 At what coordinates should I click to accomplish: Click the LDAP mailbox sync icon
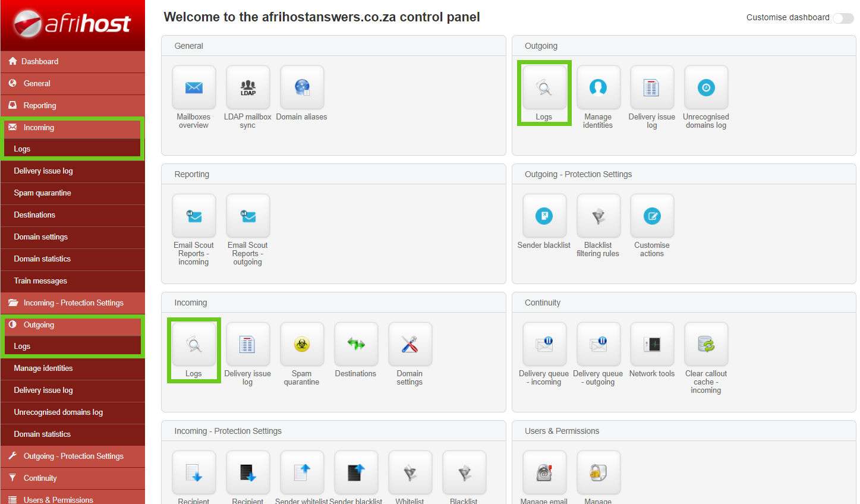coord(248,88)
